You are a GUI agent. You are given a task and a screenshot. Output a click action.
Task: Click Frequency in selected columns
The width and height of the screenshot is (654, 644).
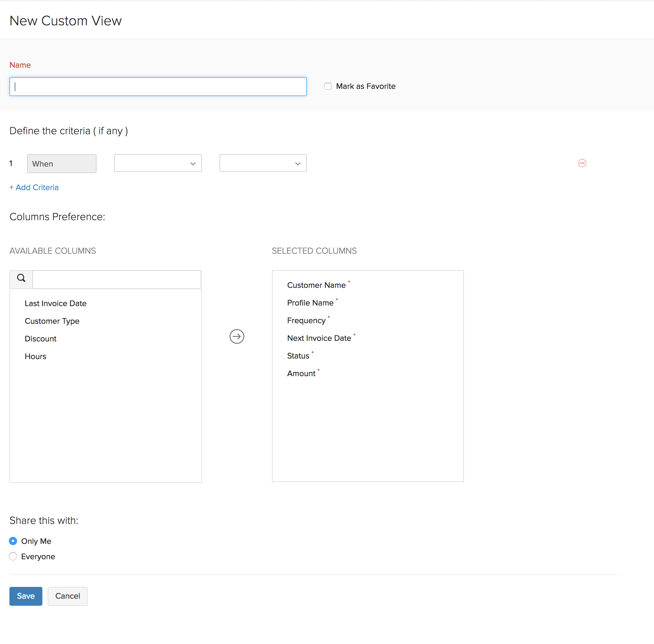click(x=306, y=320)
